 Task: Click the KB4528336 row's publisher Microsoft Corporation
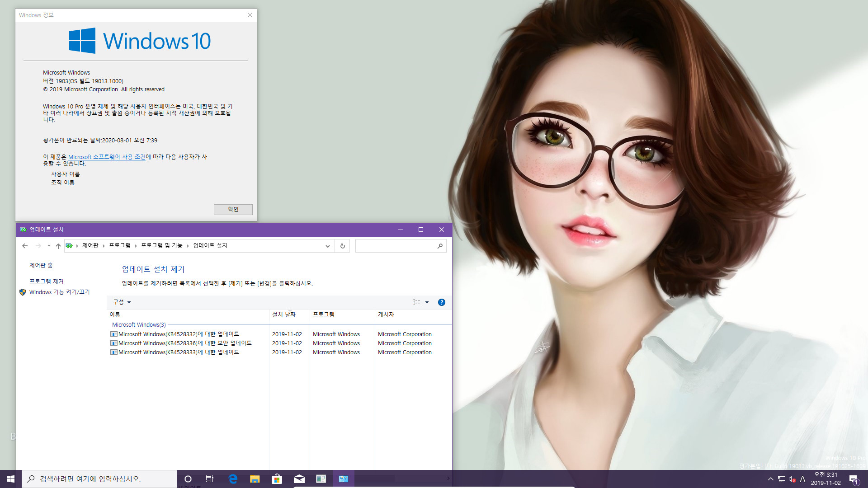tap(405, 343)
